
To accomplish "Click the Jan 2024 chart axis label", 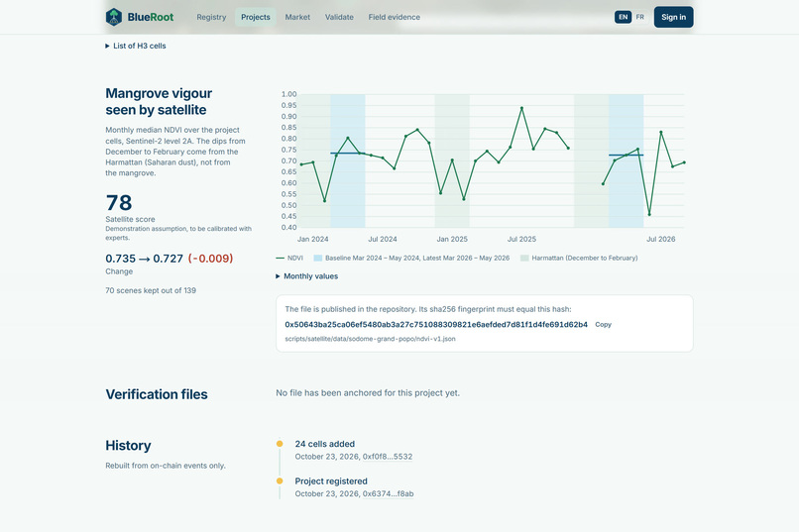I will (313, 239).
